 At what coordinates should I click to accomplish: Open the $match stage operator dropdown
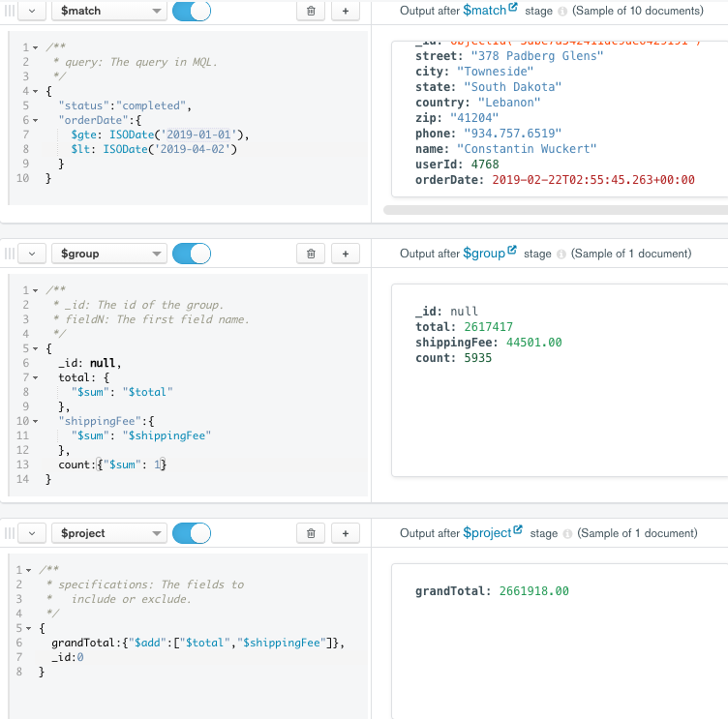[x=109, y=11]
